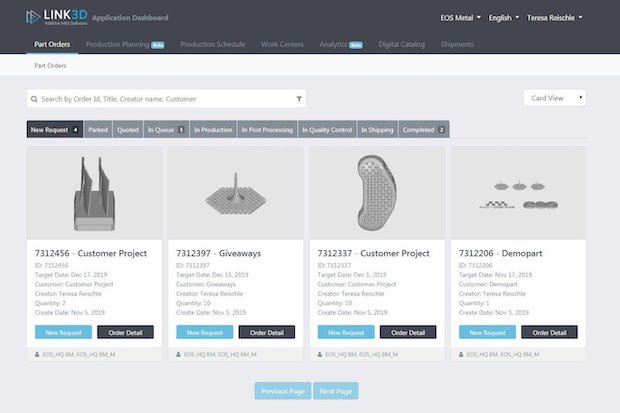Open the Card View selector
620x413 pixels.
(554, 98)
